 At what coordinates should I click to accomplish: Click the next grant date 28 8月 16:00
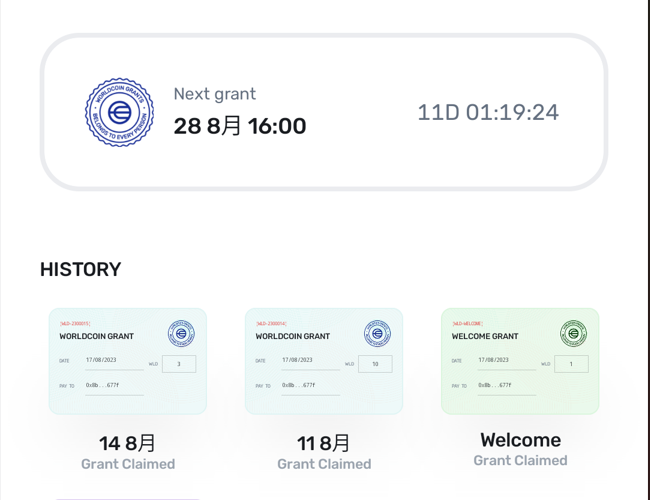[240, 126]
